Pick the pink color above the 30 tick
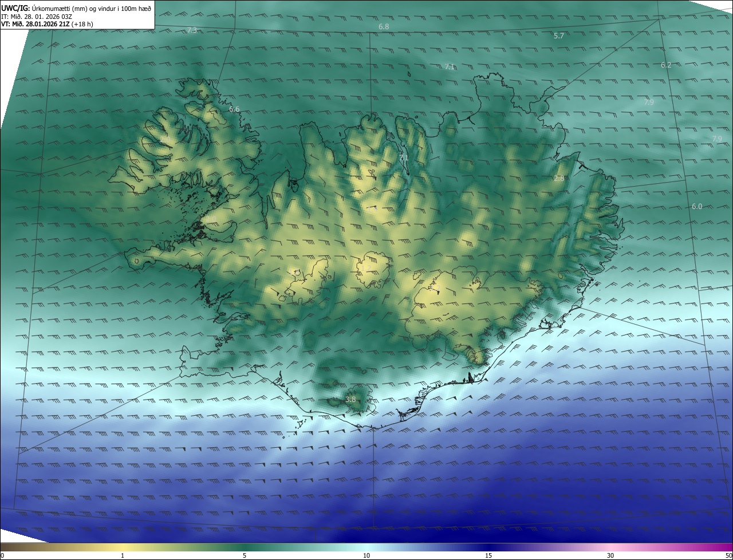This screenshot has height=560, width=733. pos(610,547)
